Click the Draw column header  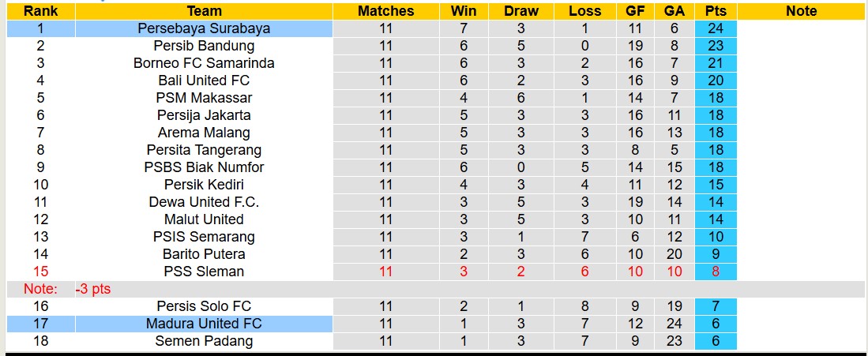pos(521,11)
